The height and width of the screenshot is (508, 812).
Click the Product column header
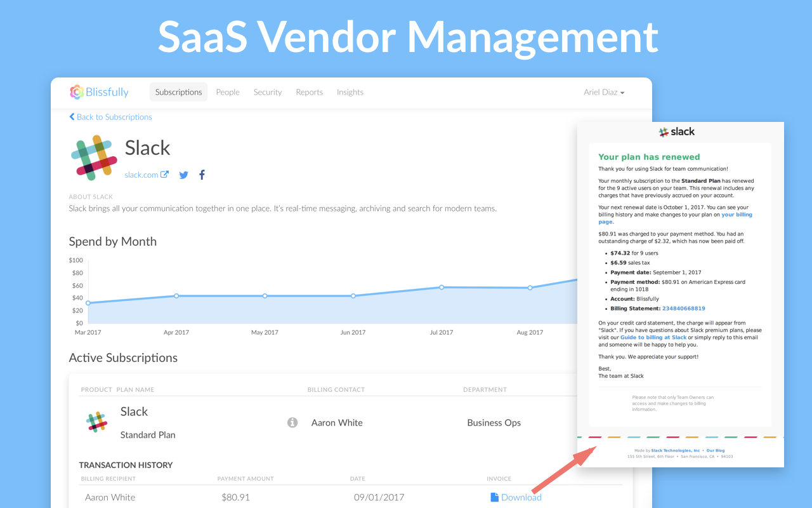pyautogui.click(x=96, y=389)
